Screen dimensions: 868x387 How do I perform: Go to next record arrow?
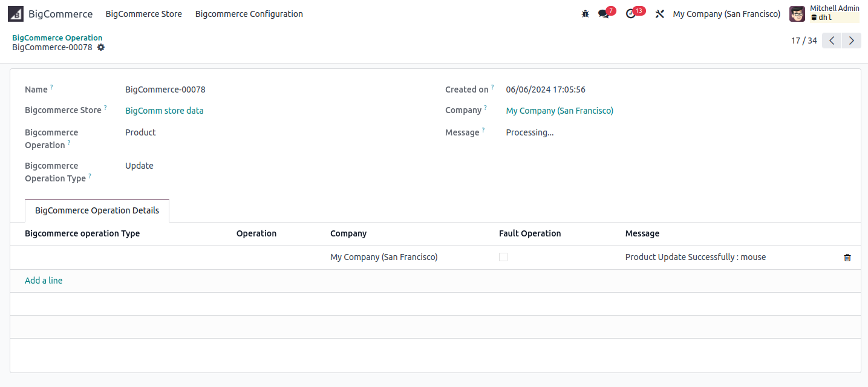click(852, 41)
